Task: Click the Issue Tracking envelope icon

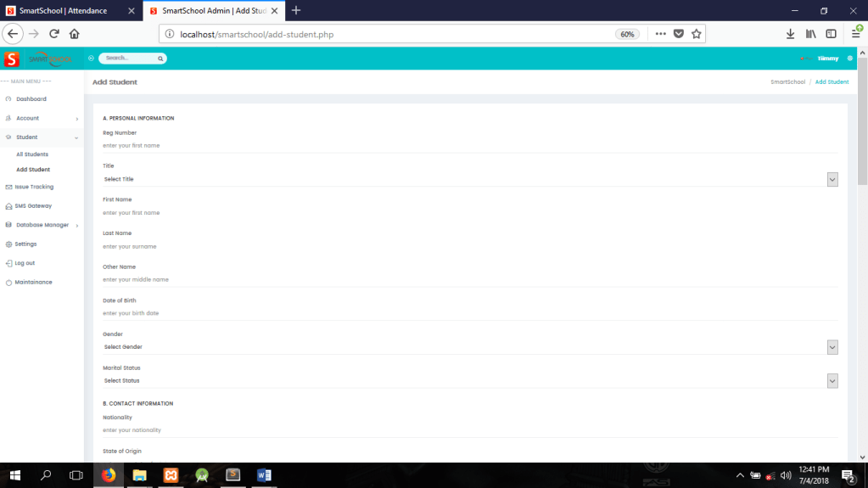Action: pyautogui.click(x=8, y=187)
